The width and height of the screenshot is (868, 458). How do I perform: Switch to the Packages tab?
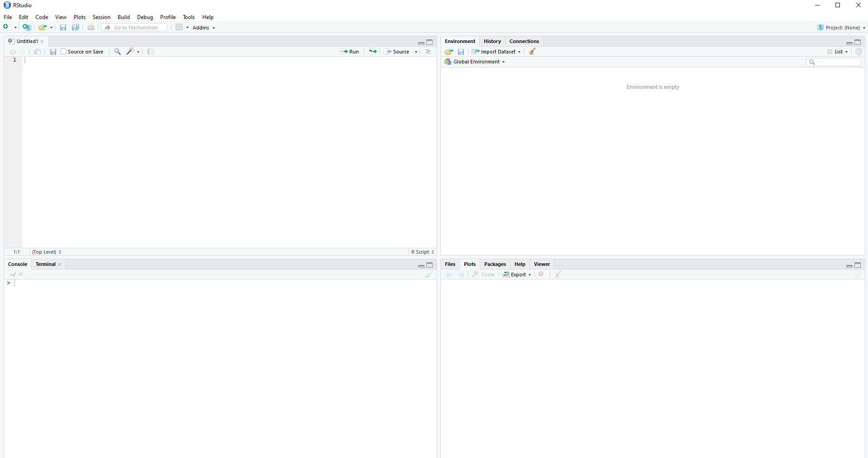coord(495,264)
